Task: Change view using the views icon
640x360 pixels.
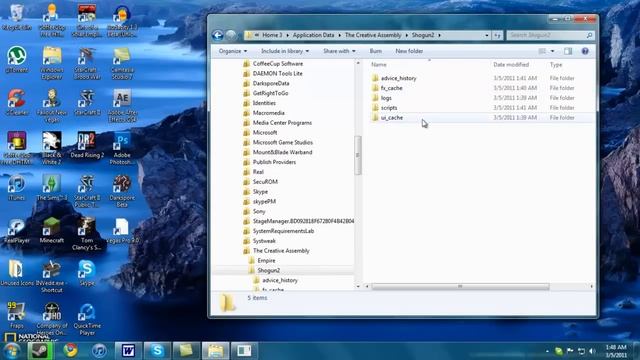Action: click(x=542, y=51)
